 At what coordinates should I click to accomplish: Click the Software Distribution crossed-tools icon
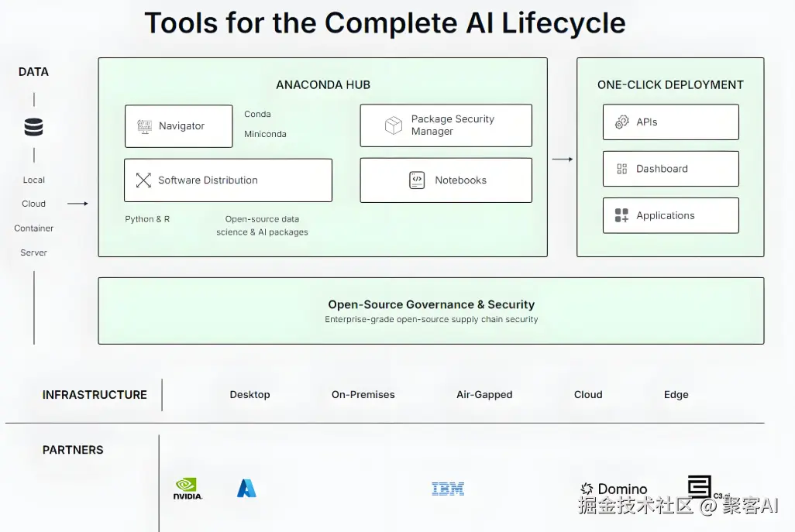point(143,180)
